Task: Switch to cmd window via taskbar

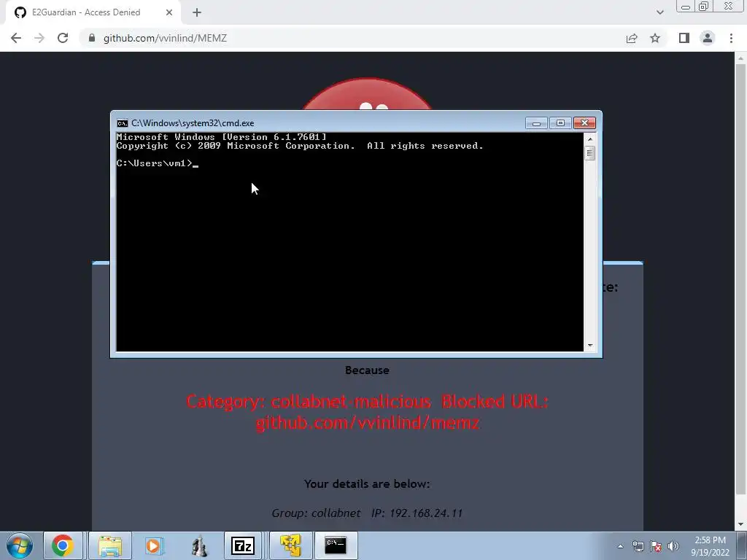Action: click(x=336, y=545)
